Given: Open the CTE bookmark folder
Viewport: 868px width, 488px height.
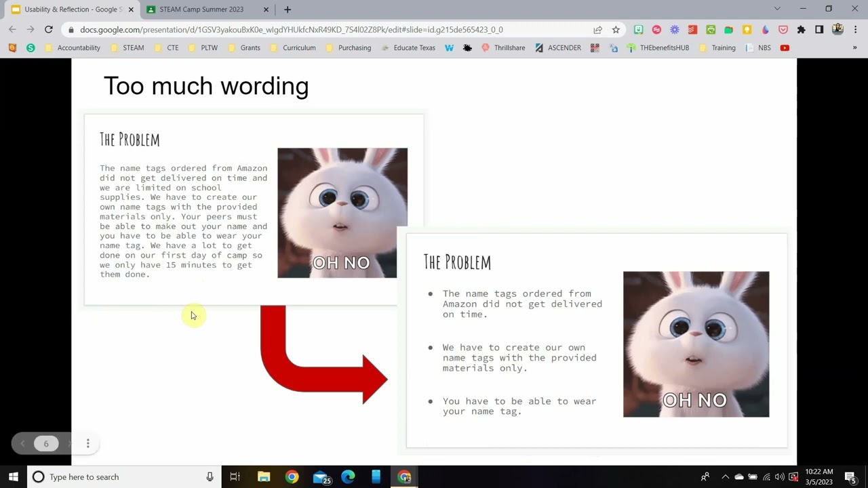Looking at the screenshot, I should (167, 48).
